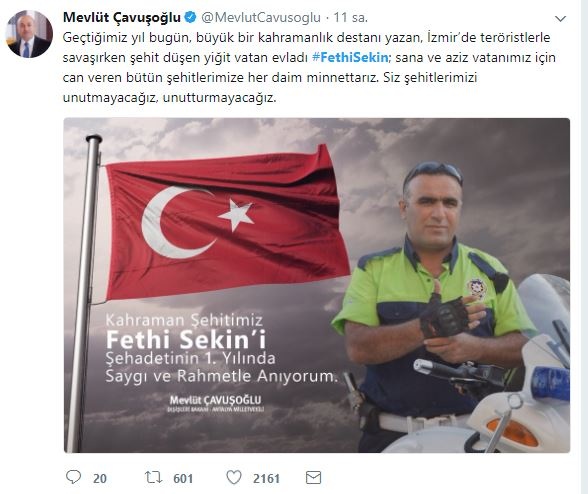Open the #FethiSekin hashtag link
The height and width of the screenshot is (494, 588).
(x=350, y=57)
